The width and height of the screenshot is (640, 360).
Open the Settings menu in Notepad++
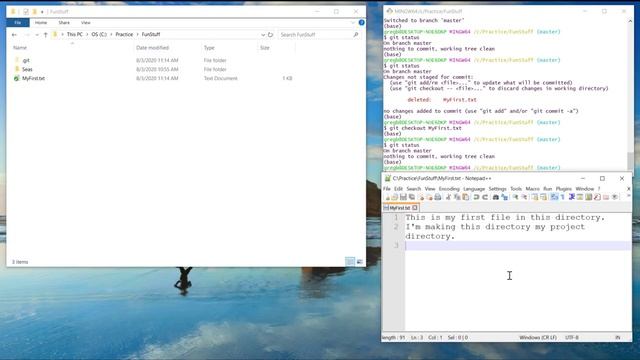tap(497, 189)
